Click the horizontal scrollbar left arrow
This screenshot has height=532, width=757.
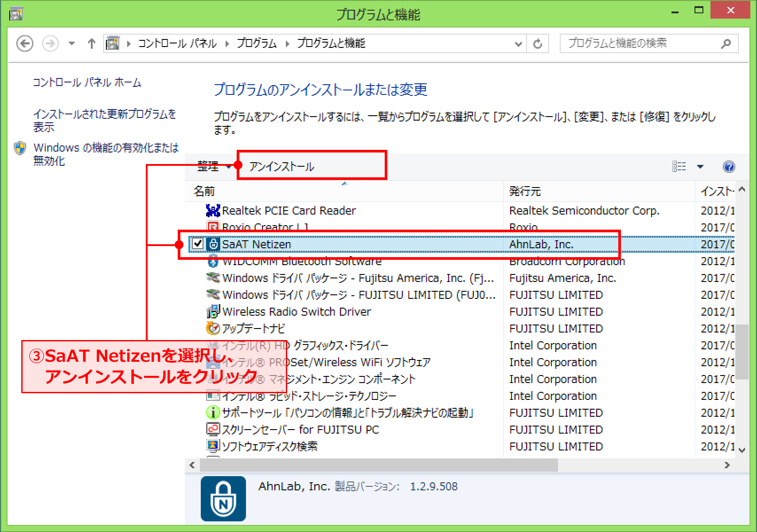coord(192,465)
